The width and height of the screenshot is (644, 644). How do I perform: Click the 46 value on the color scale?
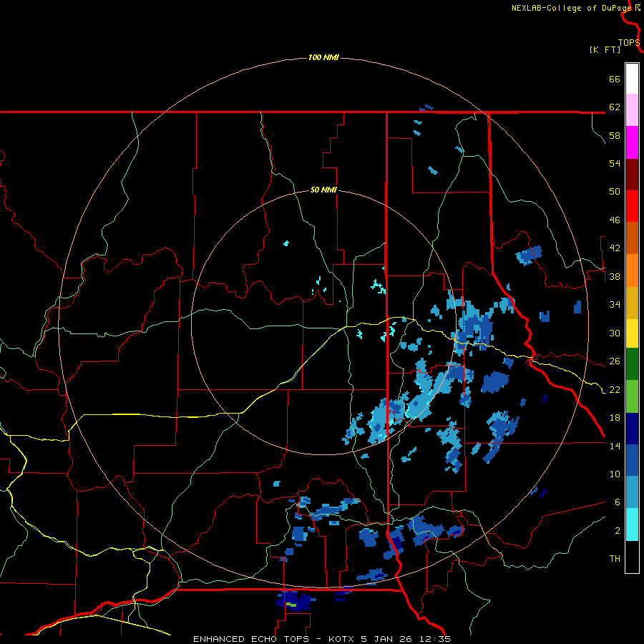click(x=615, y=220)
